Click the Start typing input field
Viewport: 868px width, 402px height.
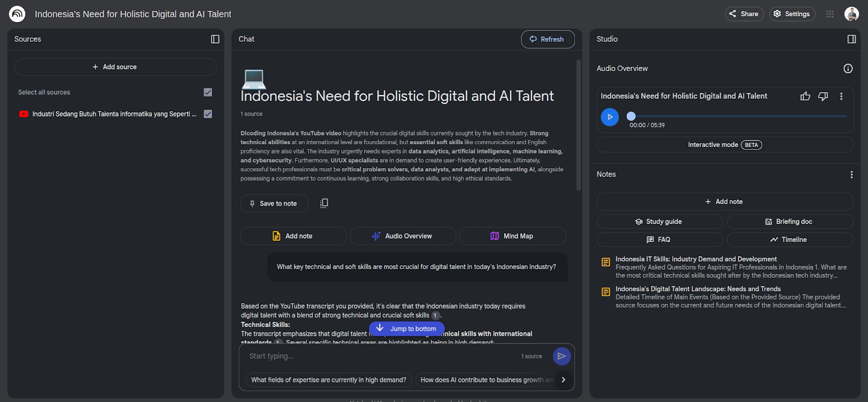pos(380,356)
